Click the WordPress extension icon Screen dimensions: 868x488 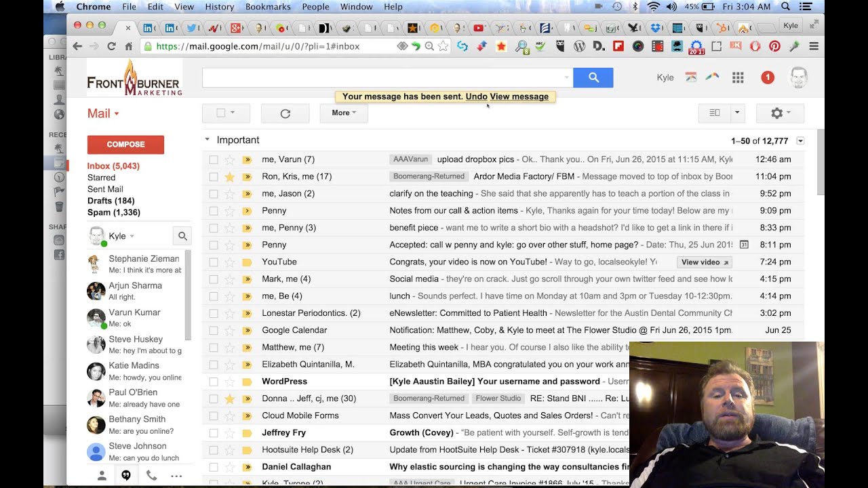coord(579,46)
